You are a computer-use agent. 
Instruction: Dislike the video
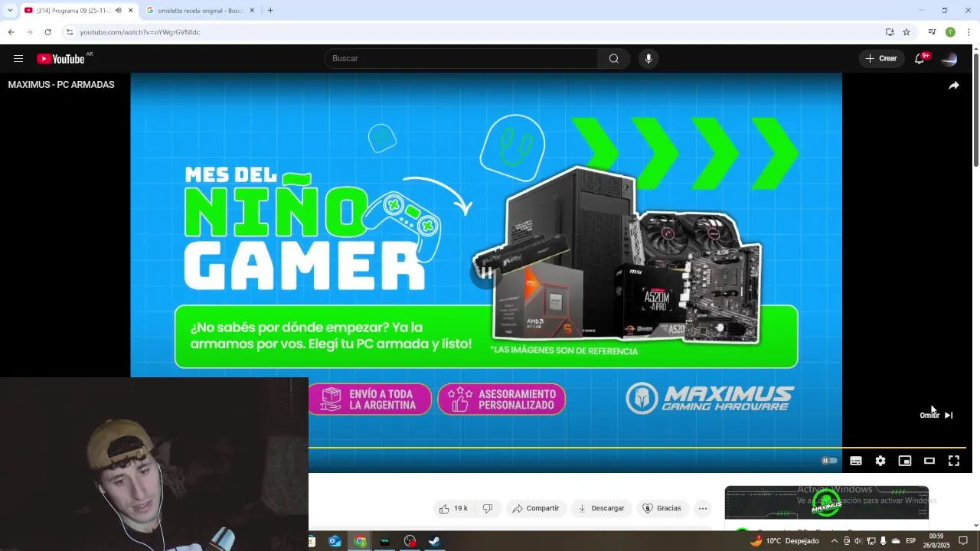[x=488, y=508]
